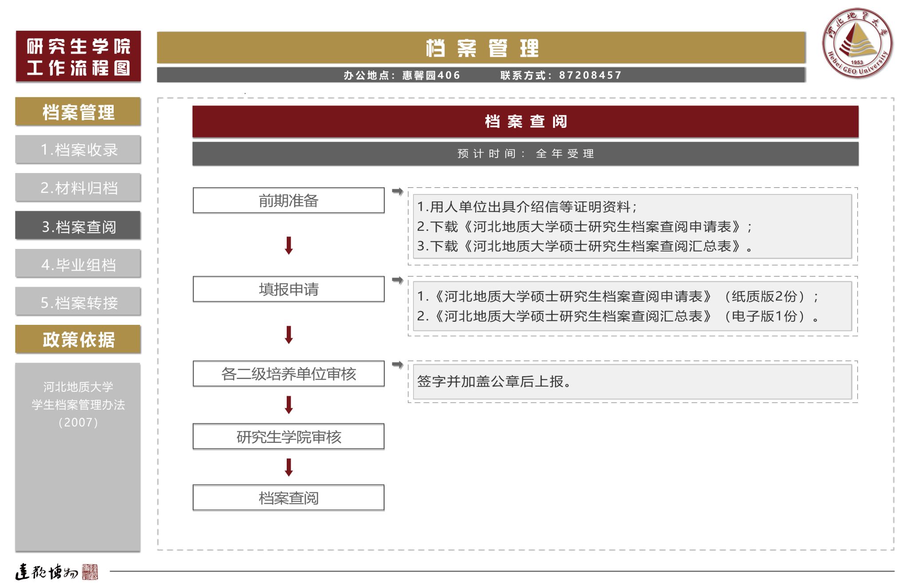The image size is (909, 588).
Task: Click the 联系方式：87208457 text
Action: click(561, 75)
